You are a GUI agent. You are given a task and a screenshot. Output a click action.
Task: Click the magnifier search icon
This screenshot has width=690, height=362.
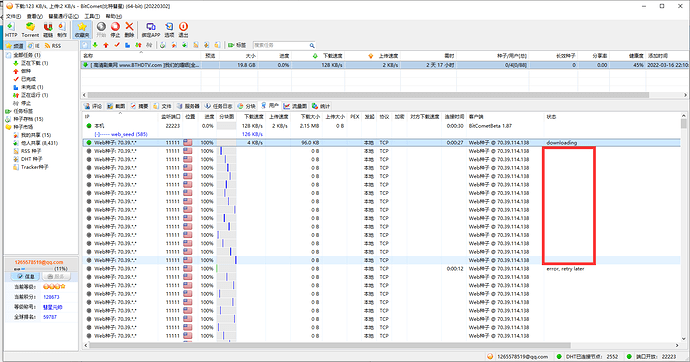(x=312, y=45)
